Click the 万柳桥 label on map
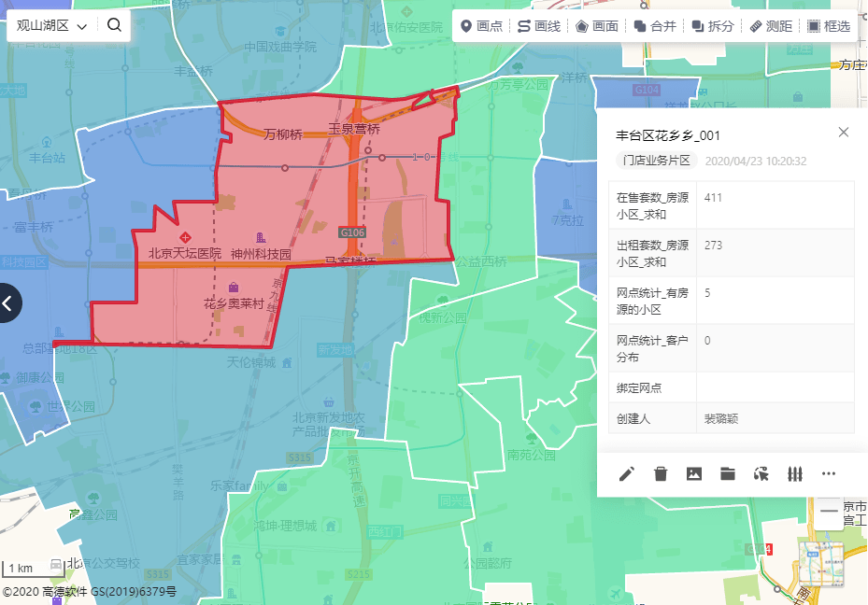Viewport: 868px width, 605px height. (283, 134)
